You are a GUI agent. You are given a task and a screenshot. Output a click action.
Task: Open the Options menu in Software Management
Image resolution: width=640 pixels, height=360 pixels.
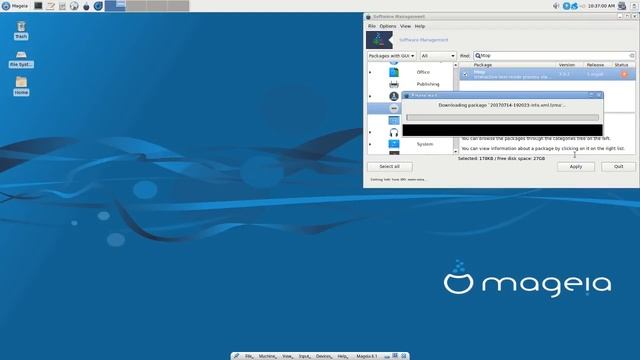[388, 26]
